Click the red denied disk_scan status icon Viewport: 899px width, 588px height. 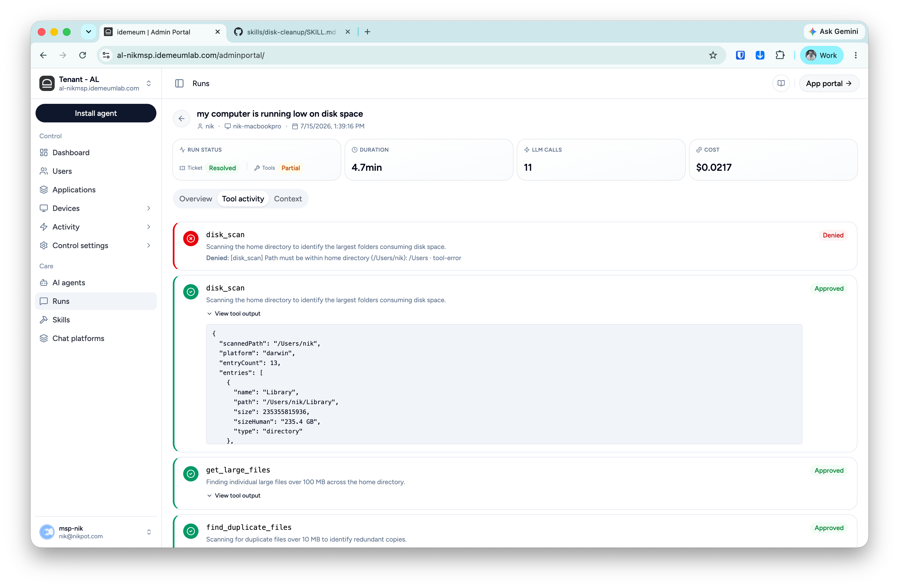point(191,239)
